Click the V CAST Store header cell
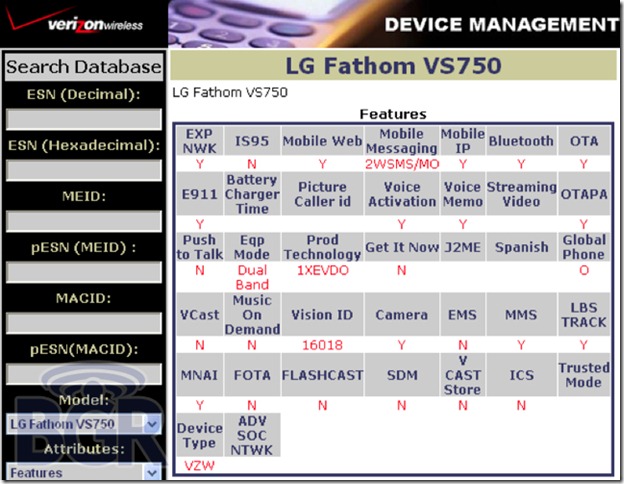Screen dimensions: 624x484 [462, 375]
